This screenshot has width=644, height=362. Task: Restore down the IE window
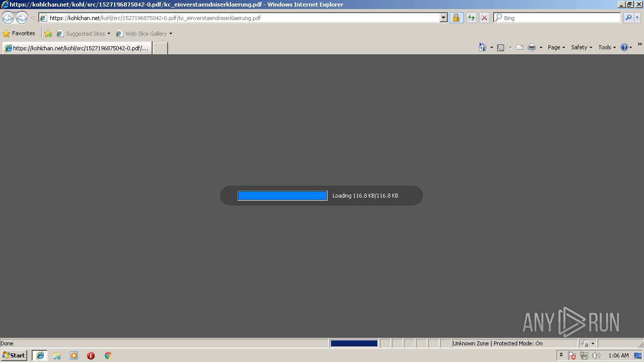[x=629, y=5]
